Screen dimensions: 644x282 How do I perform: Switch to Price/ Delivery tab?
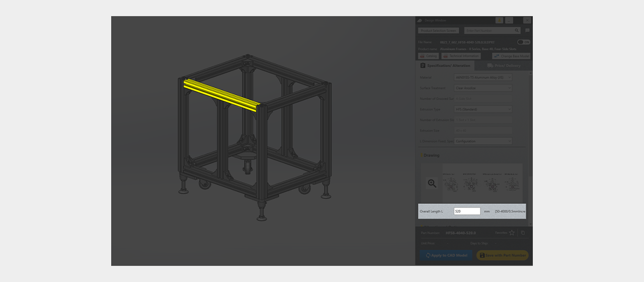point(503,65)
